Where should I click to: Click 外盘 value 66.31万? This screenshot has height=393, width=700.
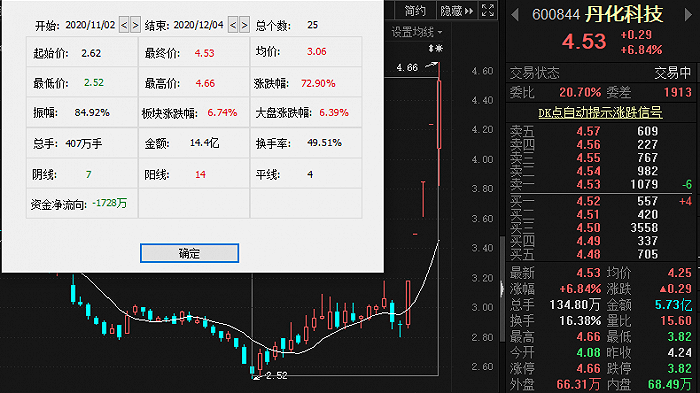click(x=578, y=385)
